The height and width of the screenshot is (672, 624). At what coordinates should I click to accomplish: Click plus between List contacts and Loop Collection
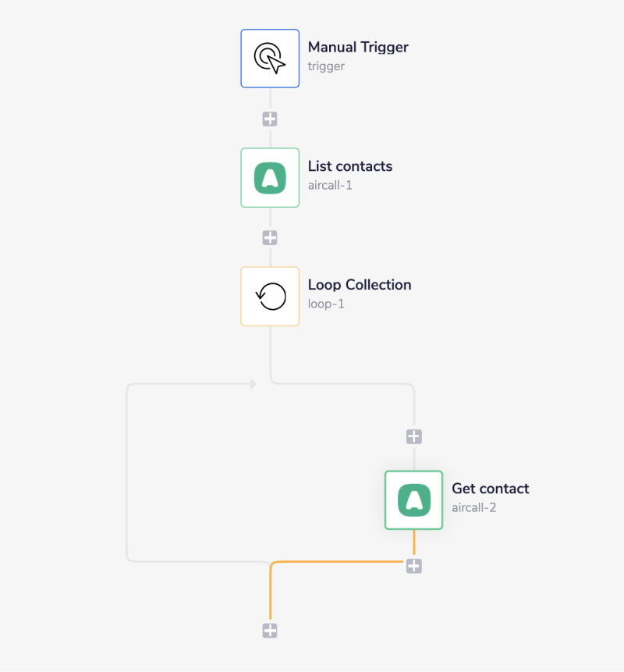coord(270,238)
